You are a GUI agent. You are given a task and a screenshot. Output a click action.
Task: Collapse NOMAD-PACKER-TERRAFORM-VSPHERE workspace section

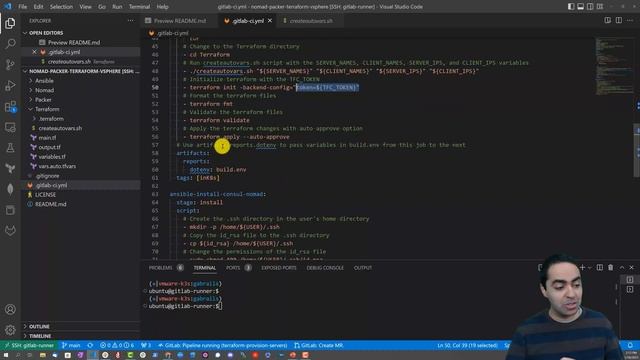[81, 71]
